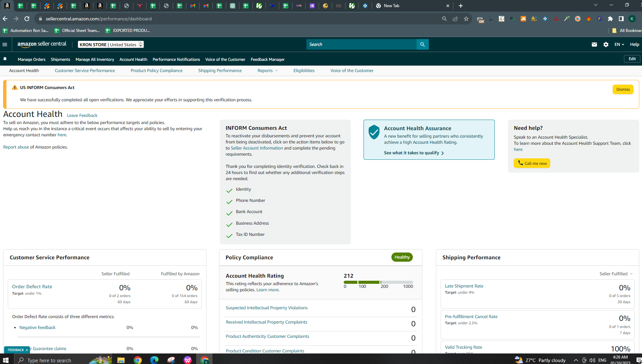
Task: Switch to Eligibilities tab
Action: tap(304, 71)
